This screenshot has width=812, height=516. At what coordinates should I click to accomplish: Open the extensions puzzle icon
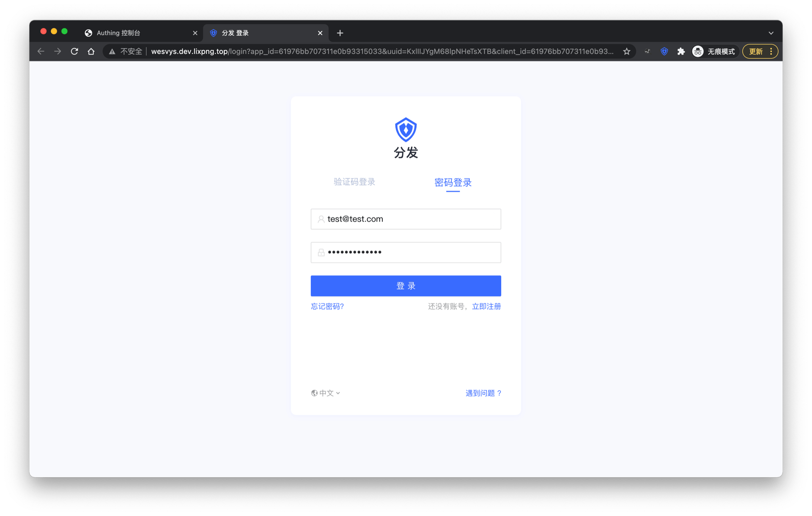[681, 52]
